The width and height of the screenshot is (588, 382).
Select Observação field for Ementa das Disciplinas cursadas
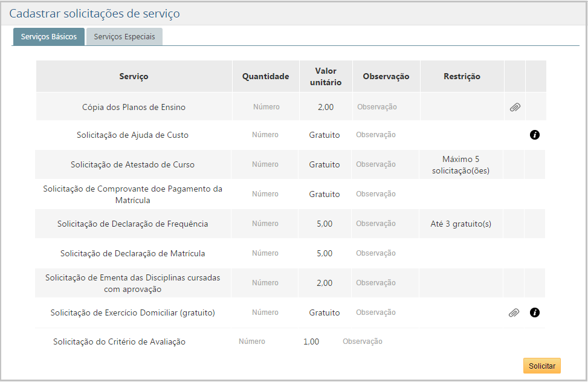coord(386,282)
